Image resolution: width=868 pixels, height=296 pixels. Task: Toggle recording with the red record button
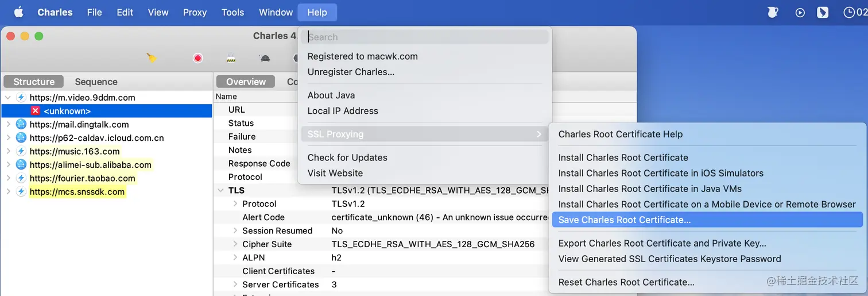coord(198,58)
